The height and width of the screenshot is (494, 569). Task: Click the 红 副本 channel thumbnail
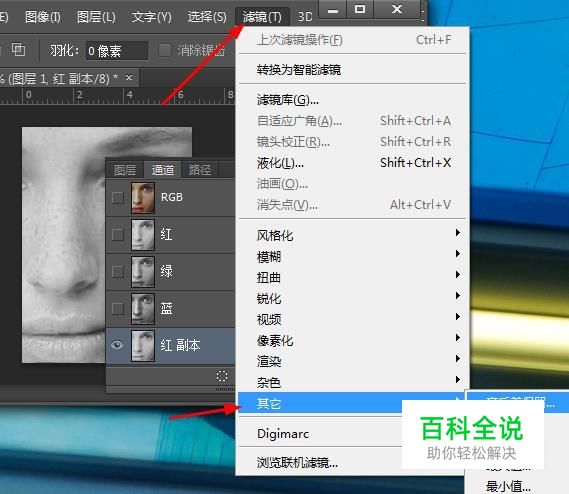pyautogui.click(x=143, y=346)
